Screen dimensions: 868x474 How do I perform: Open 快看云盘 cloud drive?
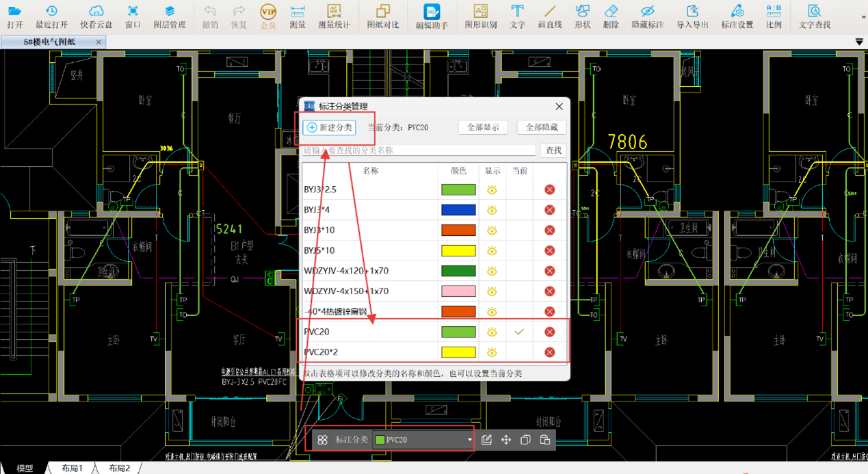[x=96, y=16]
